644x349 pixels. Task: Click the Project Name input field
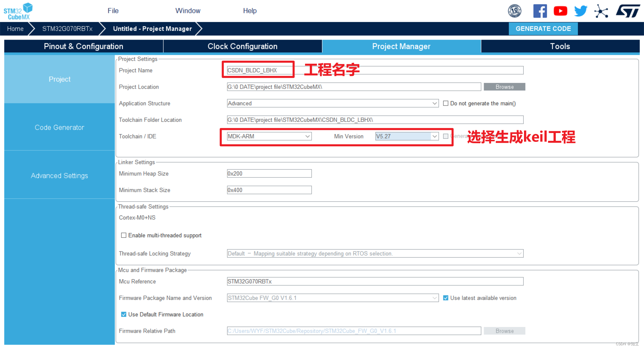[375, 70]
